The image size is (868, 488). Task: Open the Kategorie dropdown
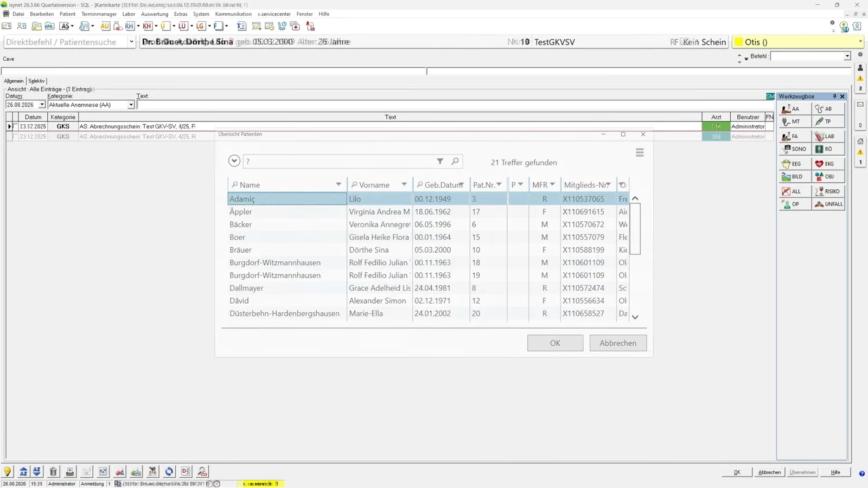coord(131,105)
